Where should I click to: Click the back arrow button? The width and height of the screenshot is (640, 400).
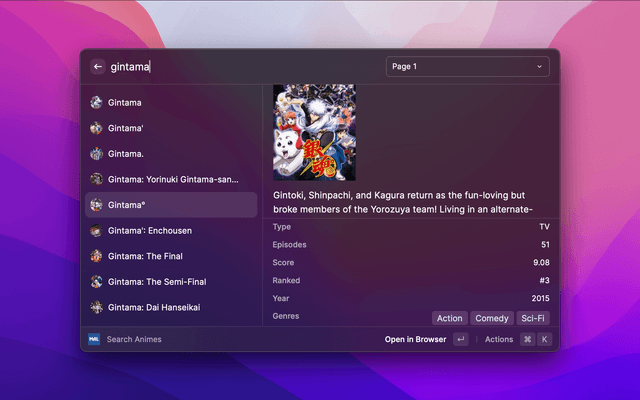point(98,67)
